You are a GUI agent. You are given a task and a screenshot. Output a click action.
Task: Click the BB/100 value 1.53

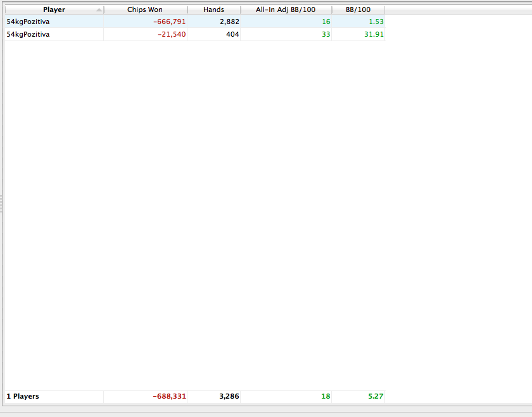(376, 22)
